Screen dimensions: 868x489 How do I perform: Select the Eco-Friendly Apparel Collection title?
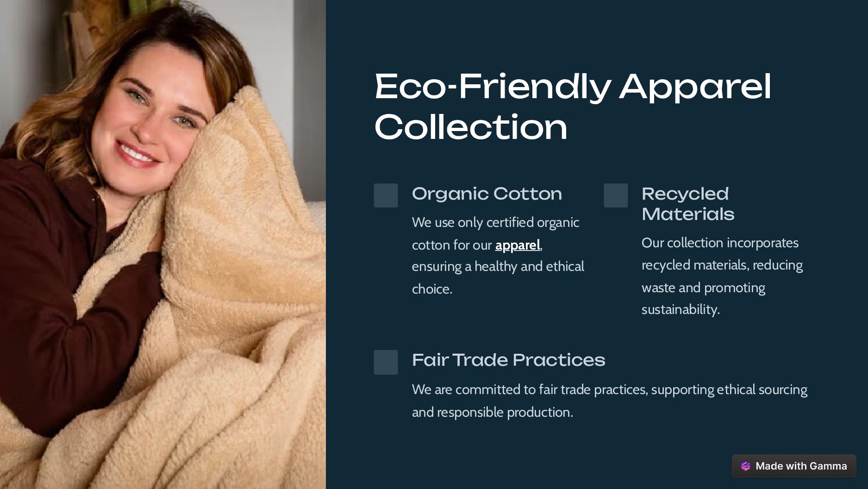573,106
